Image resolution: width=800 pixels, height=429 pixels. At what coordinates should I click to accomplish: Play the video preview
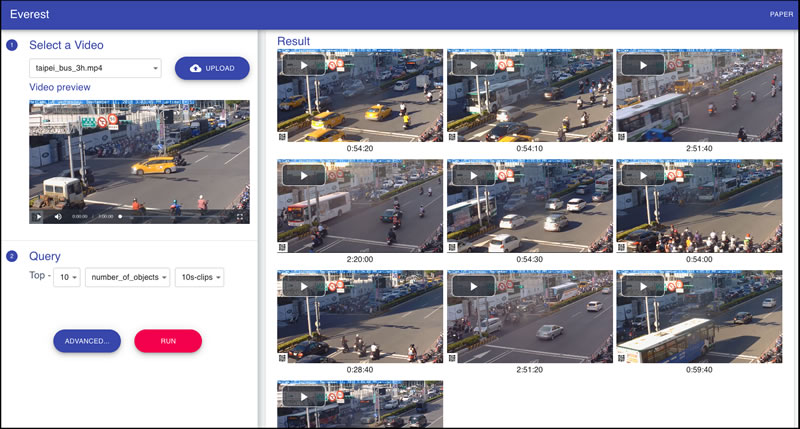39,215
